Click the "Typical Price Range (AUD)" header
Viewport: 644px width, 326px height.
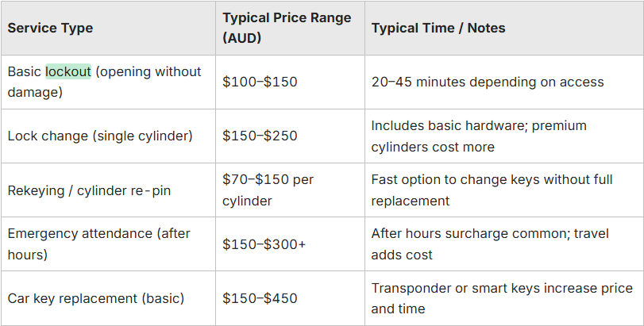(x=287, y=28)
